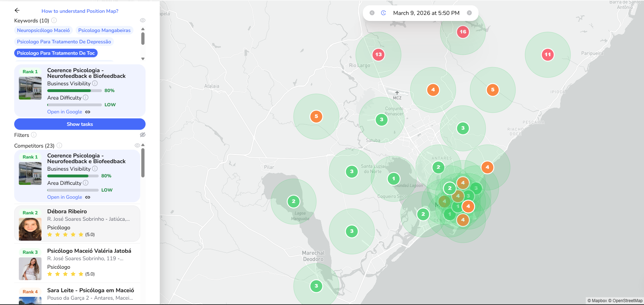Click green rank 3 marker near Conjunto Renascer
This screenshot has width=644, height=305.
click(x=382, y=120)
